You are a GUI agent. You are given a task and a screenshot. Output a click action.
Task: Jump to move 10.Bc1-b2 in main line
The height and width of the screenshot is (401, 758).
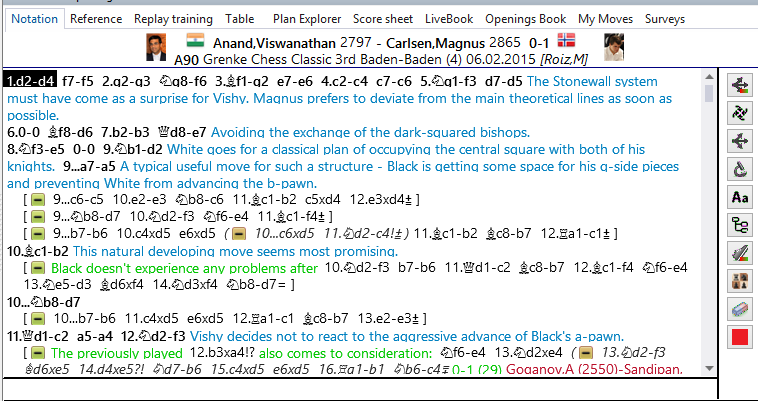point(38,251)
